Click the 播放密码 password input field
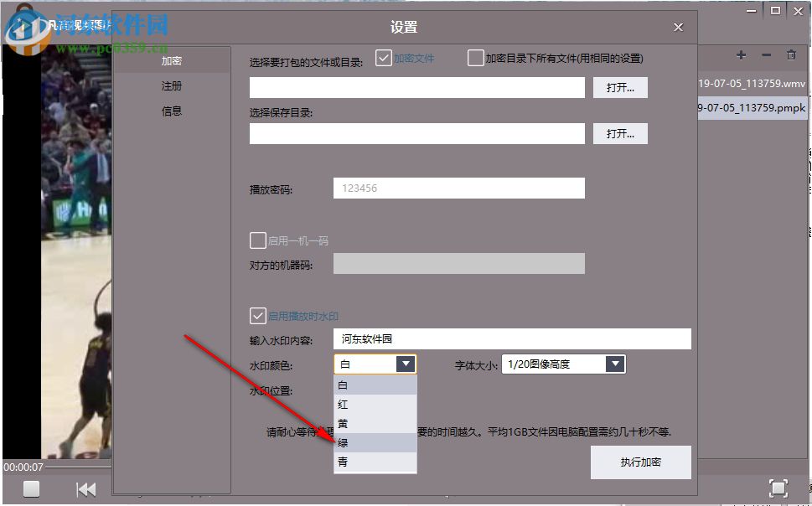Viewport: 812px width, 506px height. point(458,188)
